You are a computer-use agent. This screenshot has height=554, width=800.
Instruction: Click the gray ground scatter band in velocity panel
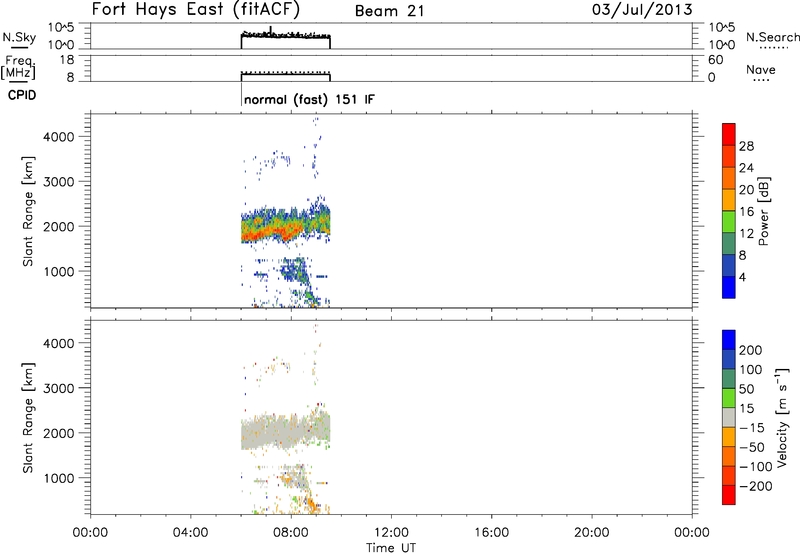click(286, 432)
